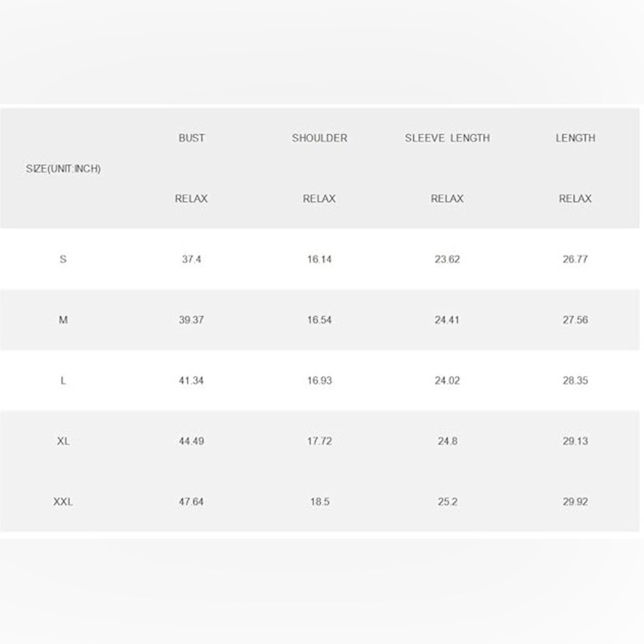The height and width of the screenshot is (644, 644).
Task: Click RELAX under the BUST header
Action: [191, 199]
